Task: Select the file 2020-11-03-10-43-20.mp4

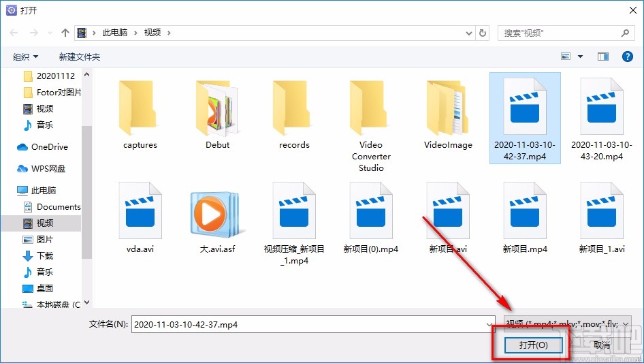Action: coord(602,118)
